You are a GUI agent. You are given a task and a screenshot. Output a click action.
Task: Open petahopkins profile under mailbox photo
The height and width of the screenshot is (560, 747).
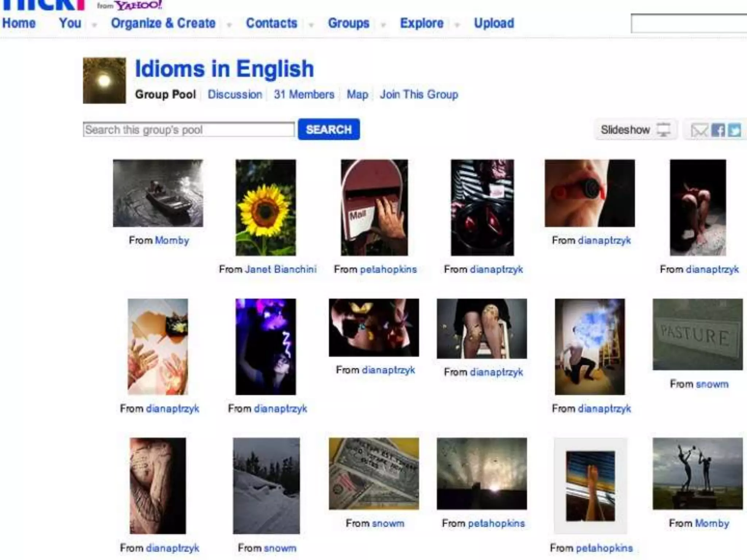(388, 269)
